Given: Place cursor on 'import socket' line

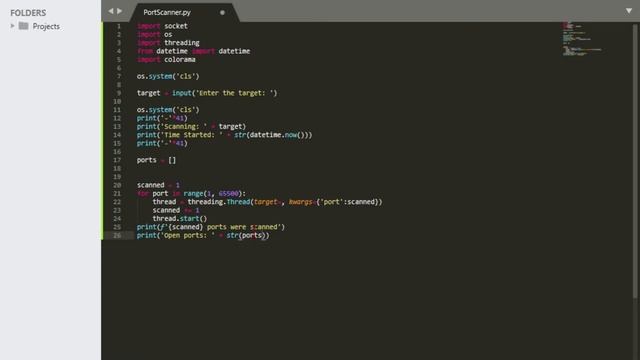Looking at the screenshot, I should [x=162, y=26].
